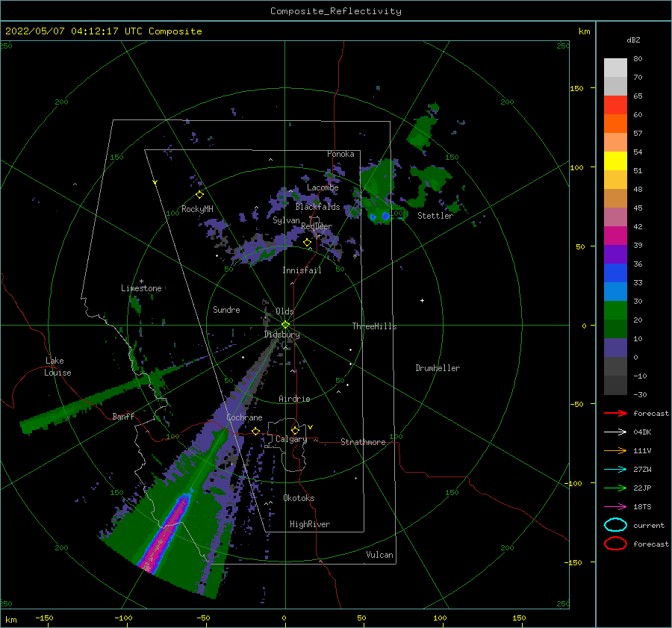Click the Okotoks city label
This screenshot has height=628, width=672.
click(x=299, y=498)
